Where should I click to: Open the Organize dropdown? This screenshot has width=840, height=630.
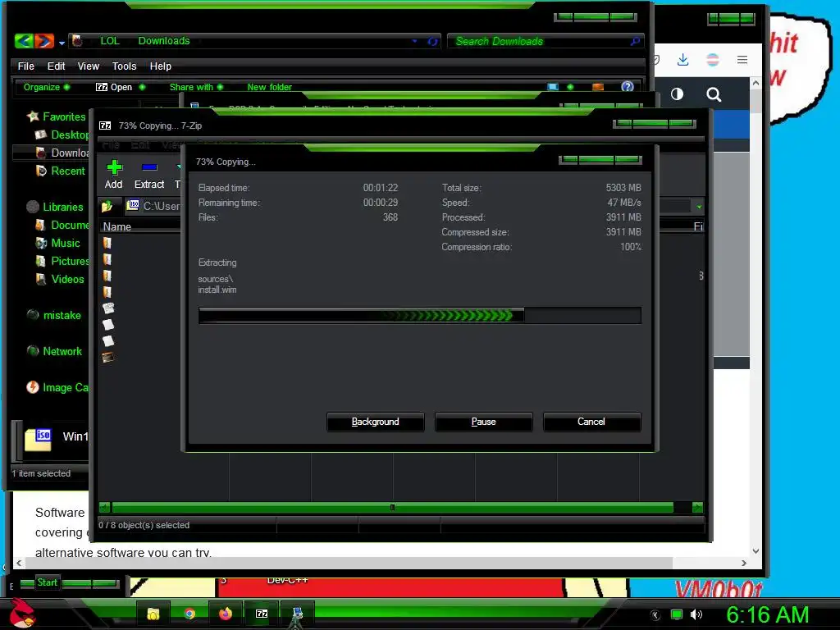click(47, 87)
